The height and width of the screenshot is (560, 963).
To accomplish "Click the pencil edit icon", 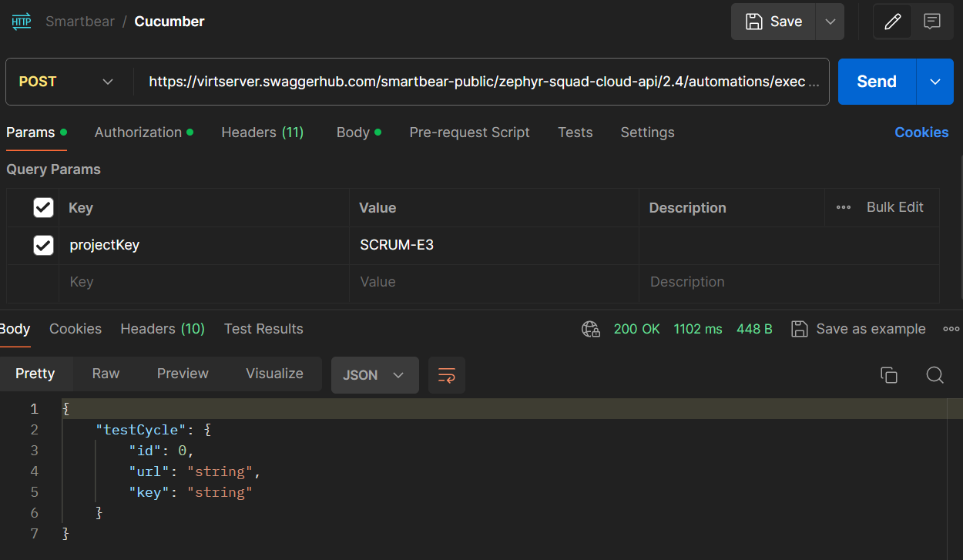I will (x=892, y=21).
